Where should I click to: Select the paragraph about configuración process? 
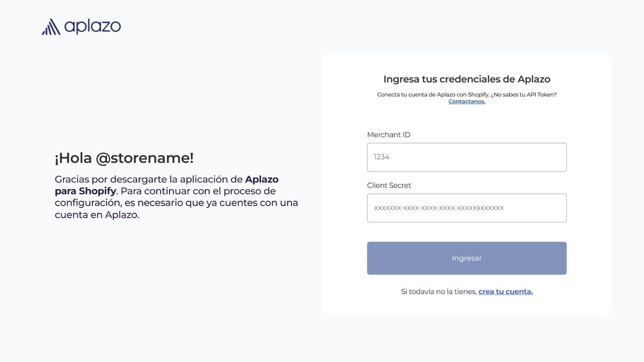(176, 197)
